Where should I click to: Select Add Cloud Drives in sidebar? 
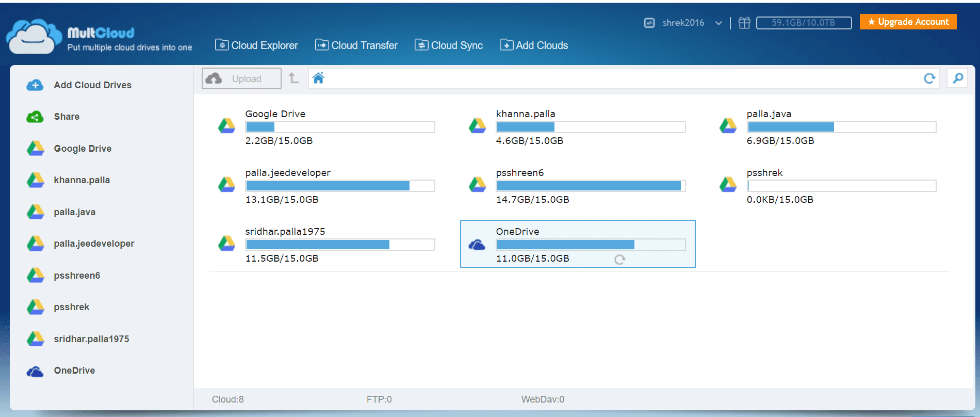click(x=93, y=85)
